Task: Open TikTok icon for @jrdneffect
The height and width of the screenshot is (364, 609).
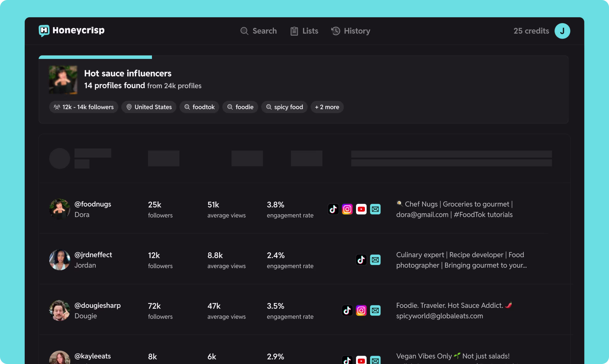Action: (x=361, y=260)
